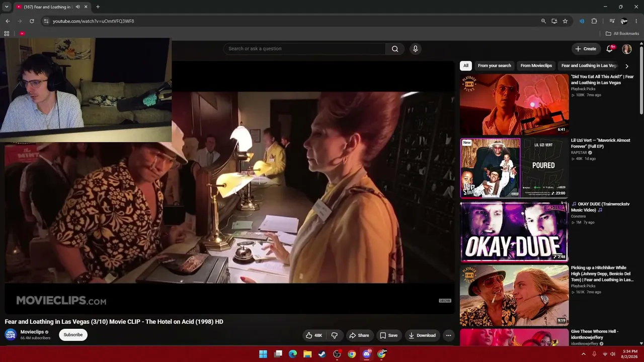Open the Give These Whores Hell video
644x362 pixels.
514,337
